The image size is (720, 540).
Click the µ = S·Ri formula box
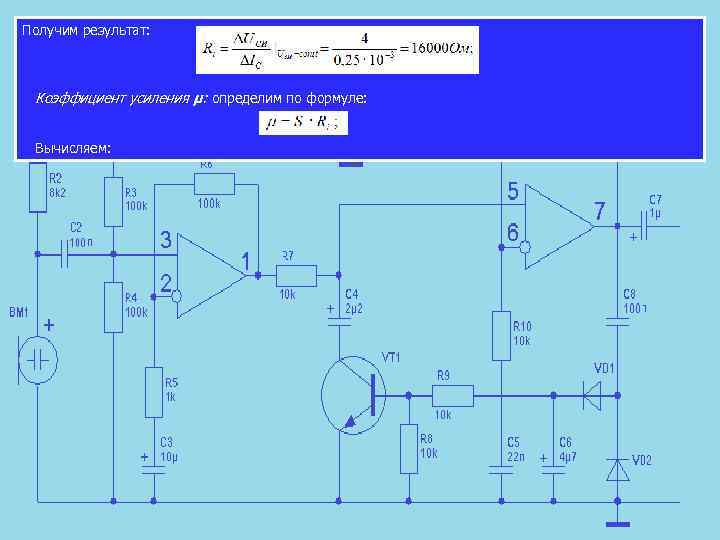pyautogui.click(x=303, y=123)
